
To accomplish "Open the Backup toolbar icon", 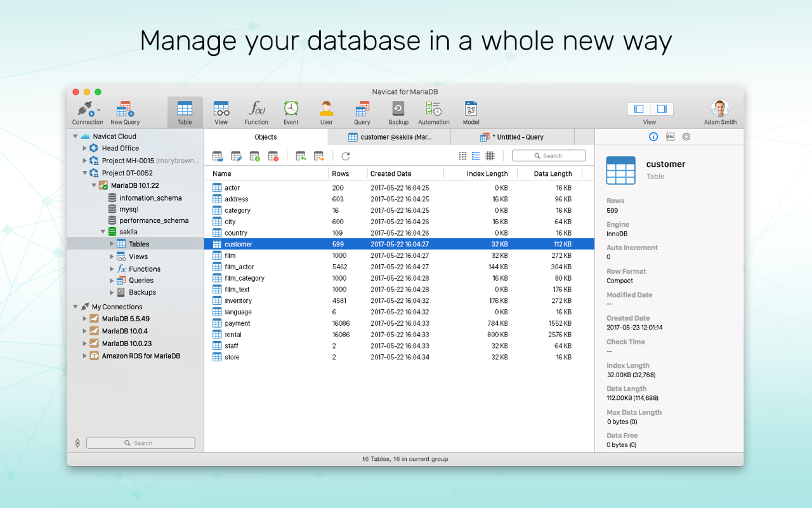I will pos(398,109).
